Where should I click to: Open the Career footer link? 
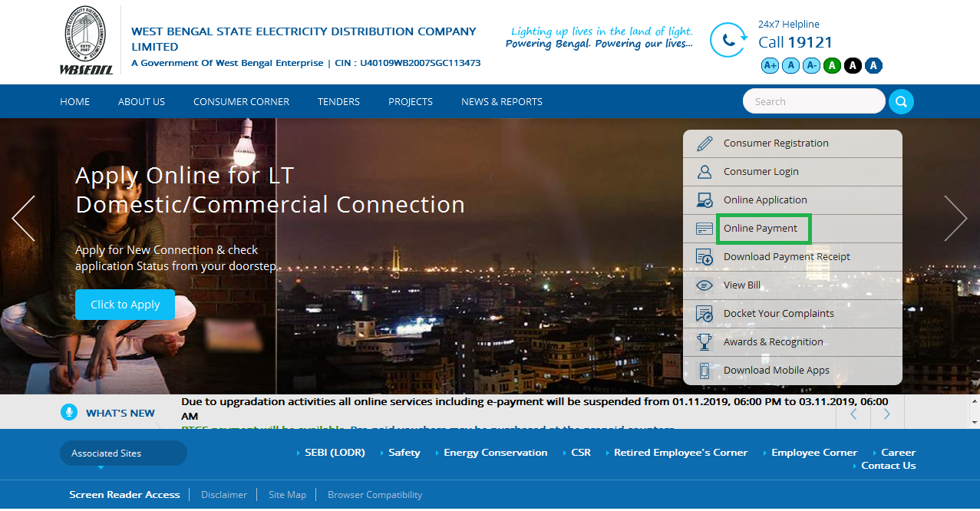(x=899, y=453)
